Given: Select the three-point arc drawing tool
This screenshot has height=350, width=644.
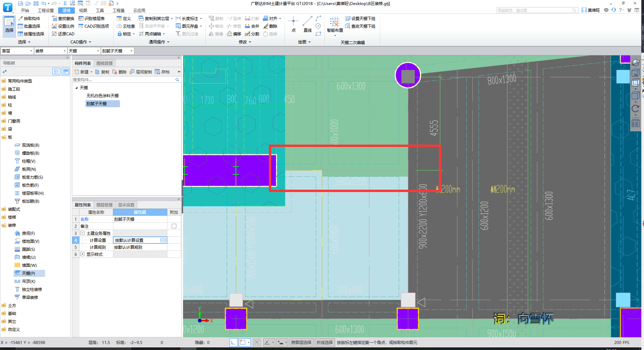Looking at the screenshot, I should (x=318, y=18).
